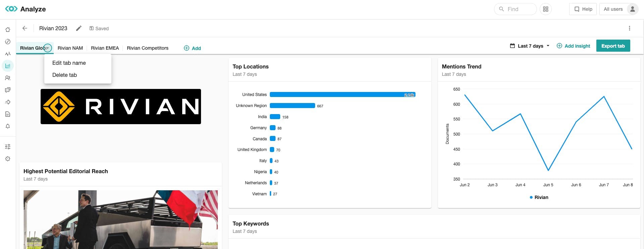Click the United Kingdom label
644x249 pixels.
[x=252, y=150]
